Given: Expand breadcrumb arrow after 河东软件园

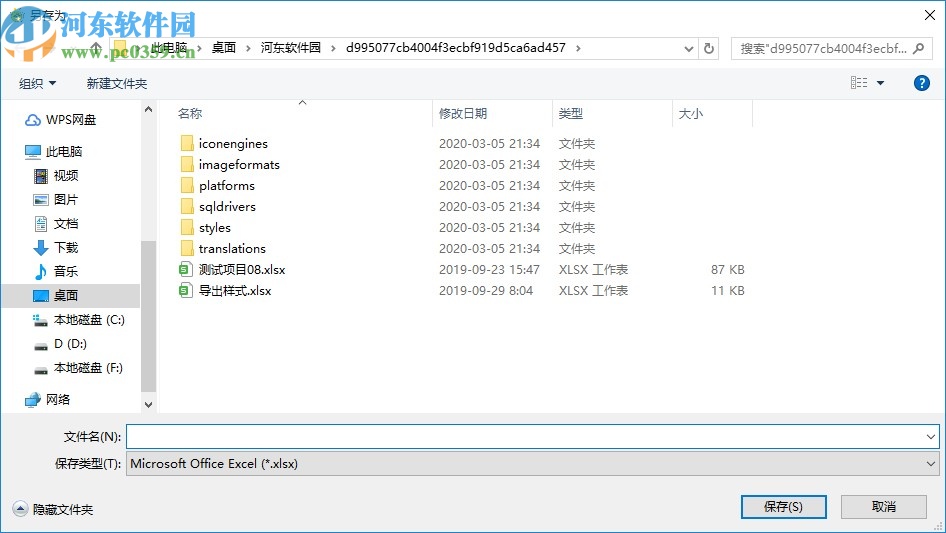Looking at the screenshot, I should point(333,48).
